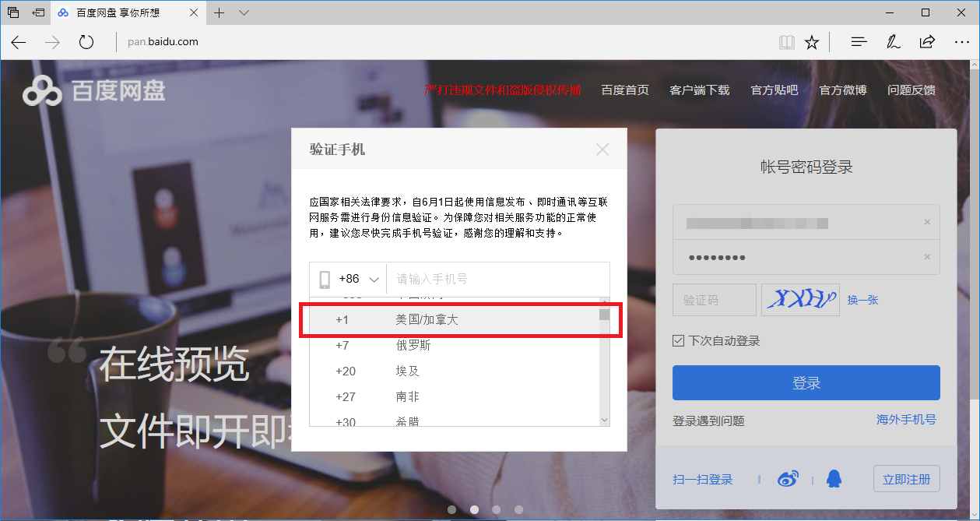Log in with QQ penguin icon
The width and height of the screenshot is (980, 521).
tap(834, 479)
